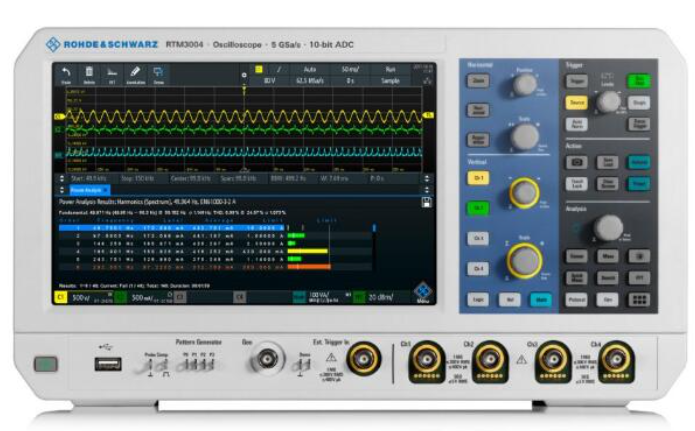695x431 pixels.
Task: Open the 50 ms time base setting
Action: click(349, 69)
